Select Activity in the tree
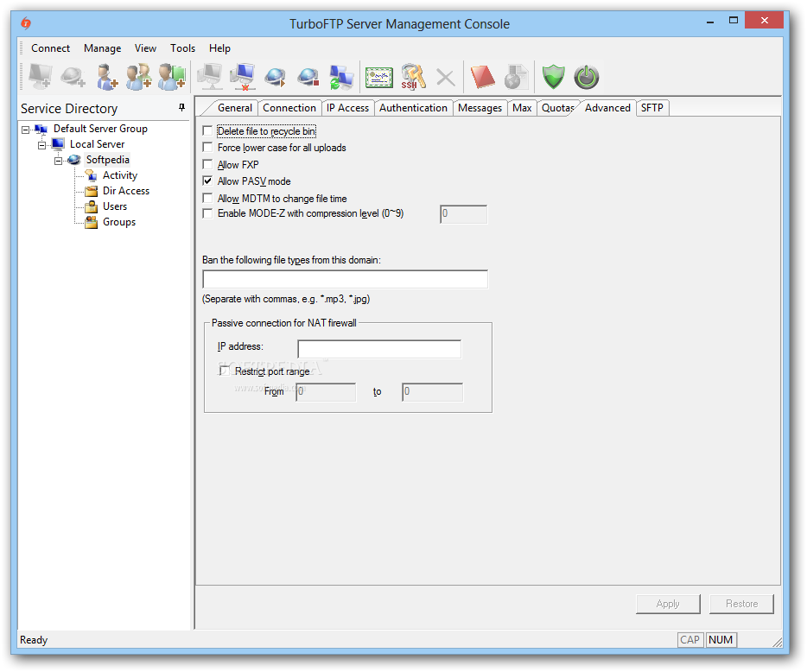This screenshot has height=672, width=807. tap(120, 175)
